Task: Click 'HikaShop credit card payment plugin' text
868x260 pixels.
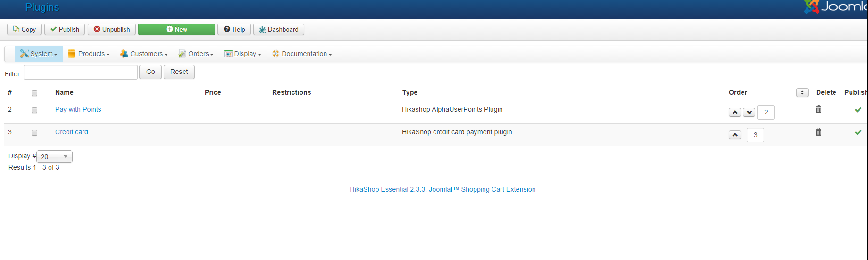Action: point(457,132)
